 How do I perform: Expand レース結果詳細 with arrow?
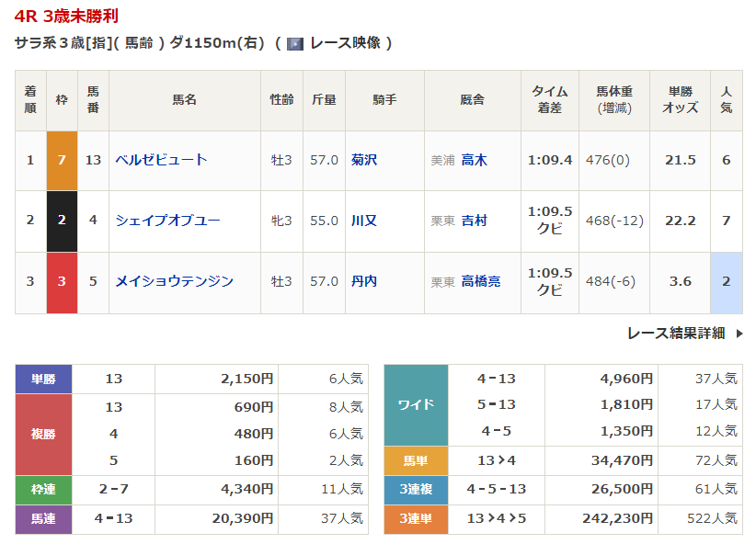pyautogui.click(x=684, y=334)
